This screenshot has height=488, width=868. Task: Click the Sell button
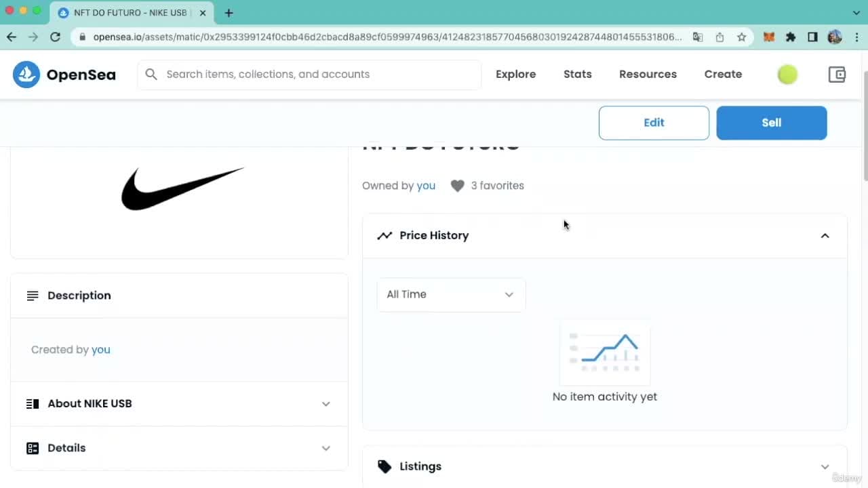click(x=772, y=123)
